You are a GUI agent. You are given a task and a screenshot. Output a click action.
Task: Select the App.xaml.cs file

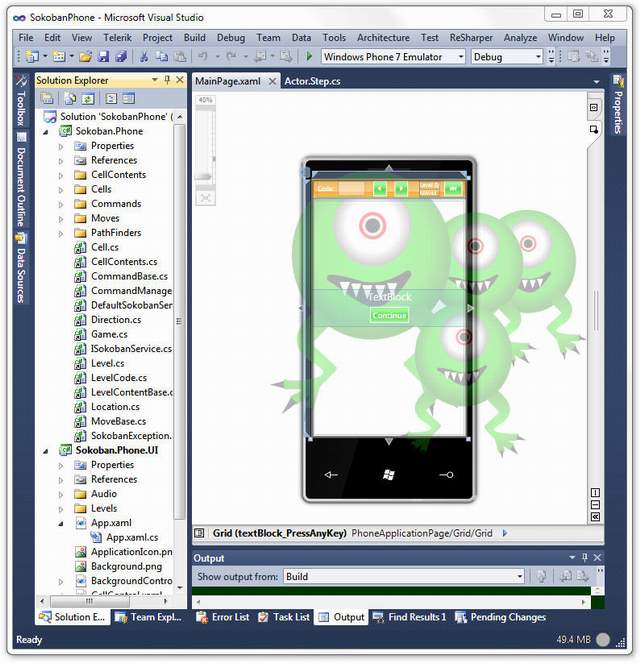(132, 537)
